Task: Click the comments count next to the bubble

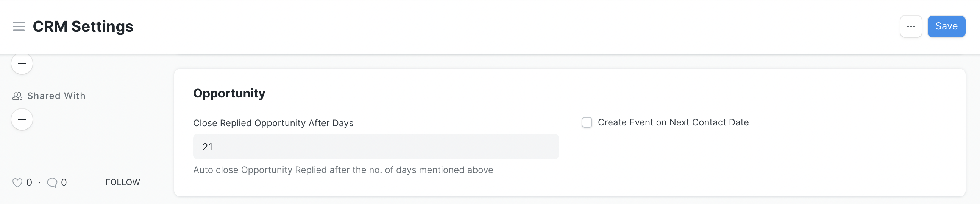Action: click(64, 183)
